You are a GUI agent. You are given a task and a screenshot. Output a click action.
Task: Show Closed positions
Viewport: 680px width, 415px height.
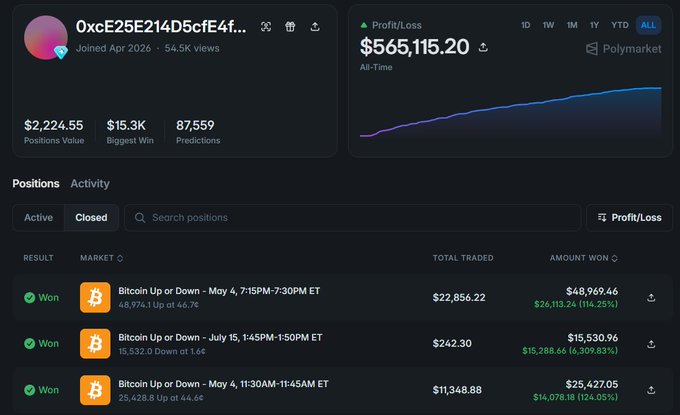91,217
